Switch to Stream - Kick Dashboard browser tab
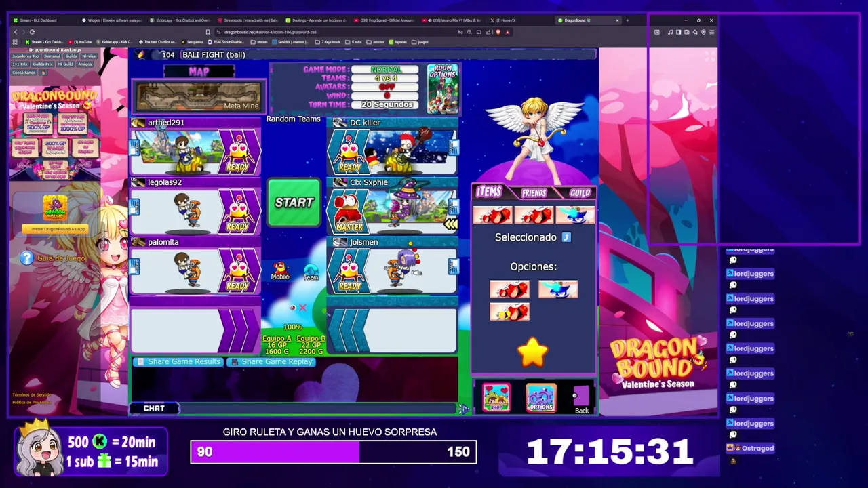868x488 pixels. click(42, 20)
